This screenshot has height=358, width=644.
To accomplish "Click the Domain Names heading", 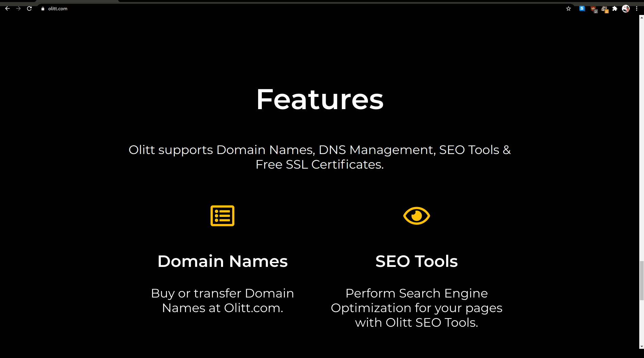I will point(222,261).
